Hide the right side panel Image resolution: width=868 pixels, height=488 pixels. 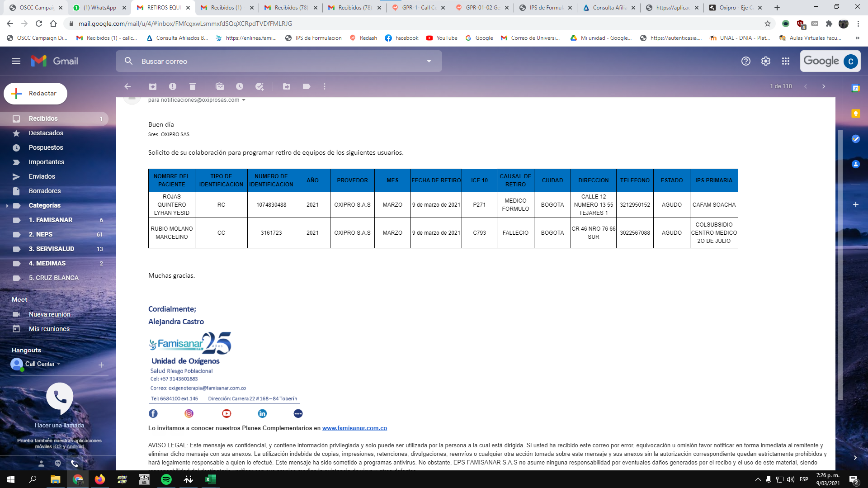tap(855, 458)
